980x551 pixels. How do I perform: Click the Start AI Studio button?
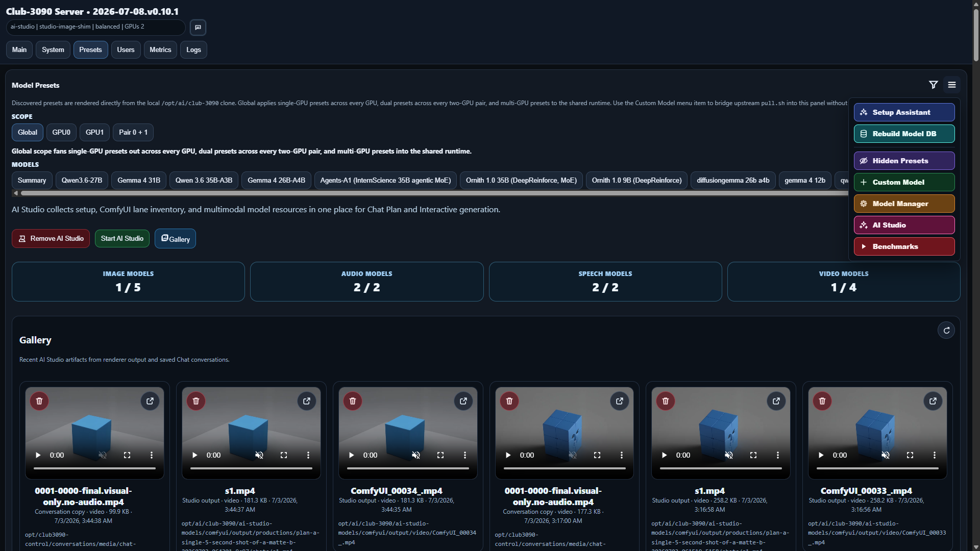pyautogui.click(x=122, y=239)
